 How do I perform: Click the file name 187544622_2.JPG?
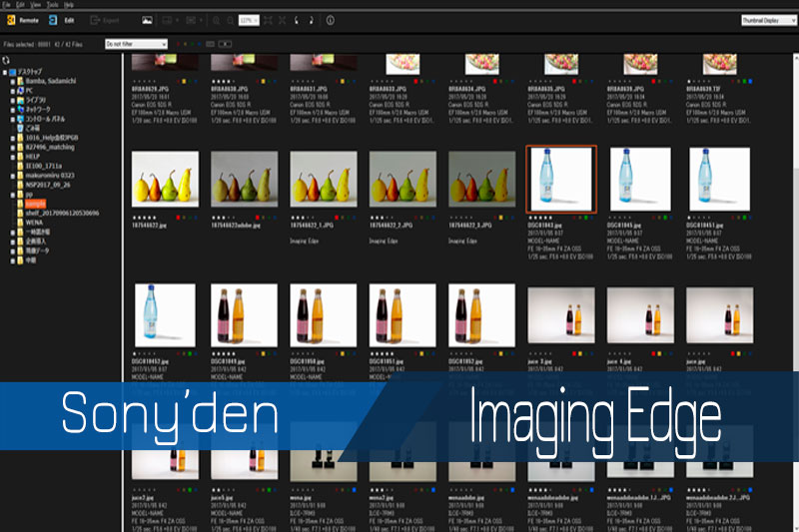click(393, 225)
